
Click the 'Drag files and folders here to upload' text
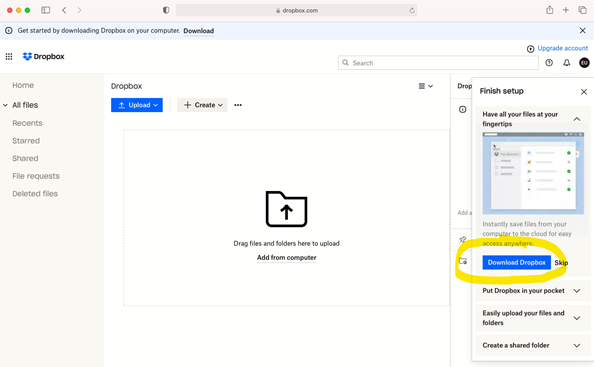[x=286, y=244]
